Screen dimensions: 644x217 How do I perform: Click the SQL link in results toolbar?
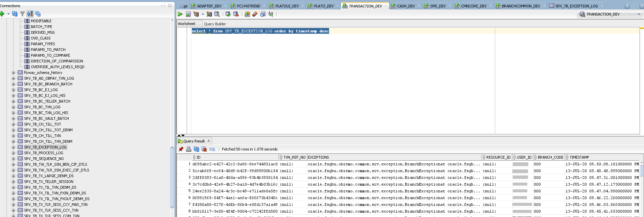point(212,149)
